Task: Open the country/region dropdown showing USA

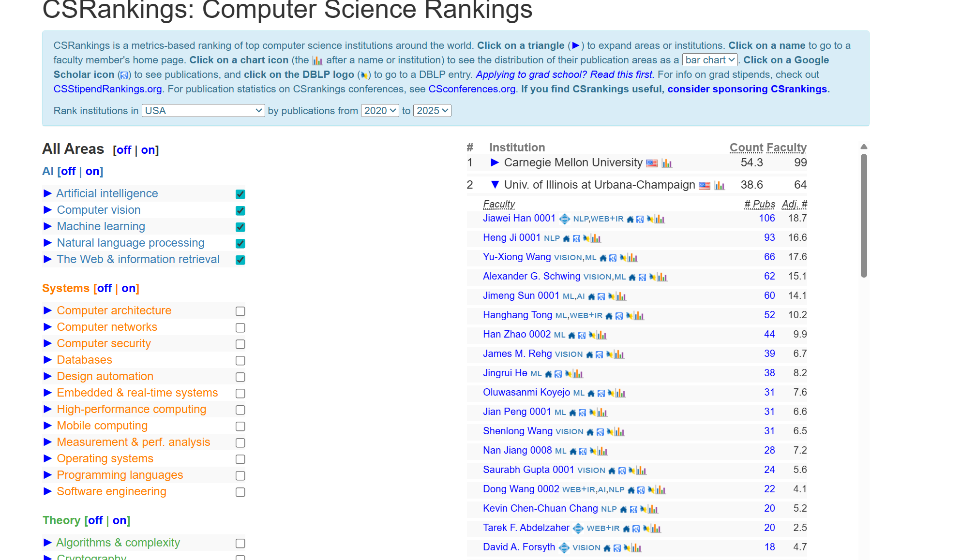Action: coord(203,111)
